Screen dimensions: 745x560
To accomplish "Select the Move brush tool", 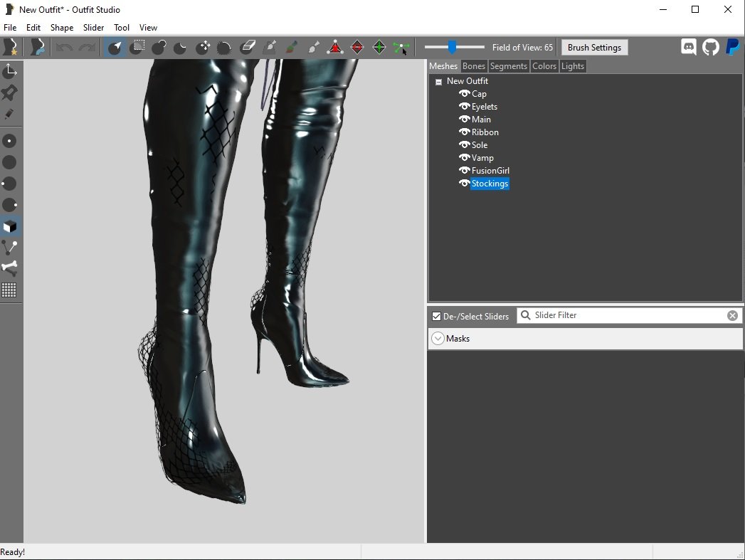I will click(x=203, y=48).
